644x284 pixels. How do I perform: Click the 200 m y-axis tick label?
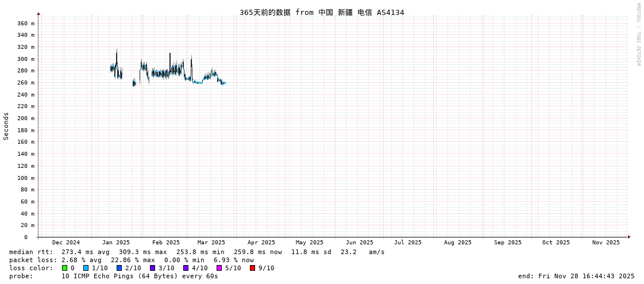[x=26, y=118]
